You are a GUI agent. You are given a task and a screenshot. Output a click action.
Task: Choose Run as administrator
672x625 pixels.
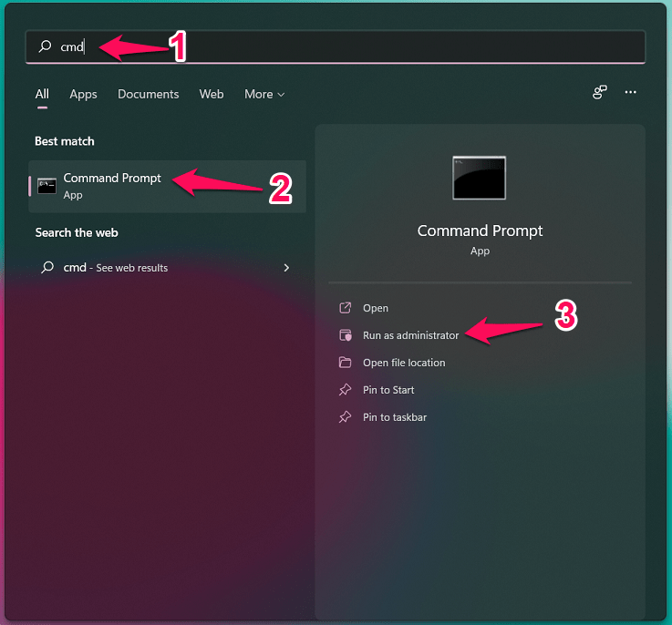(x=410, y=335)
